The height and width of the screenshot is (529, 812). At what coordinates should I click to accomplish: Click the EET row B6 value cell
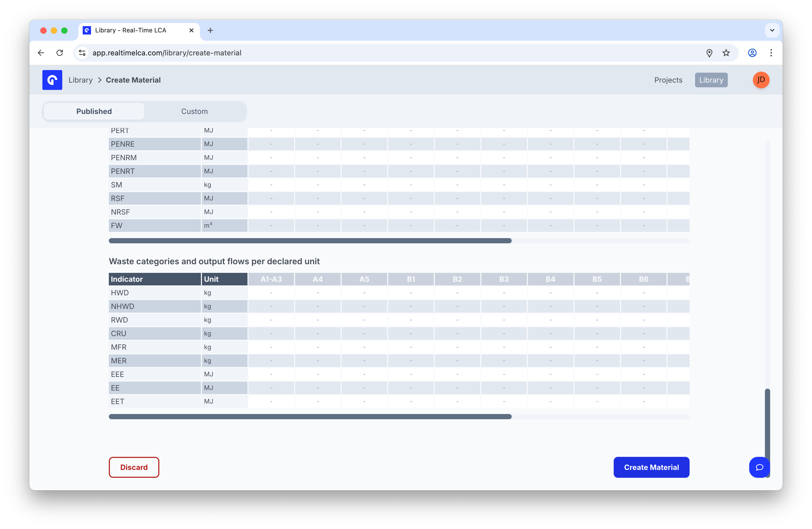[644, 401]
